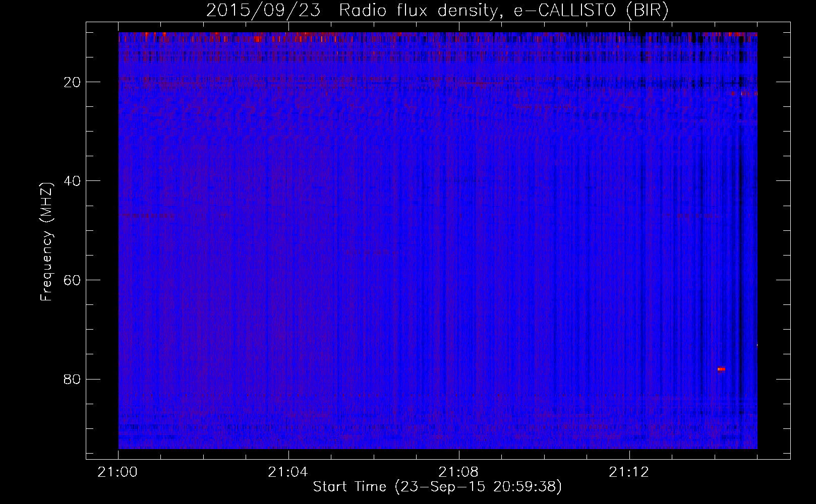816x504 pixels.
Task: Click the bright red burst spot near 78 MHz
Action: click(721, 369)
